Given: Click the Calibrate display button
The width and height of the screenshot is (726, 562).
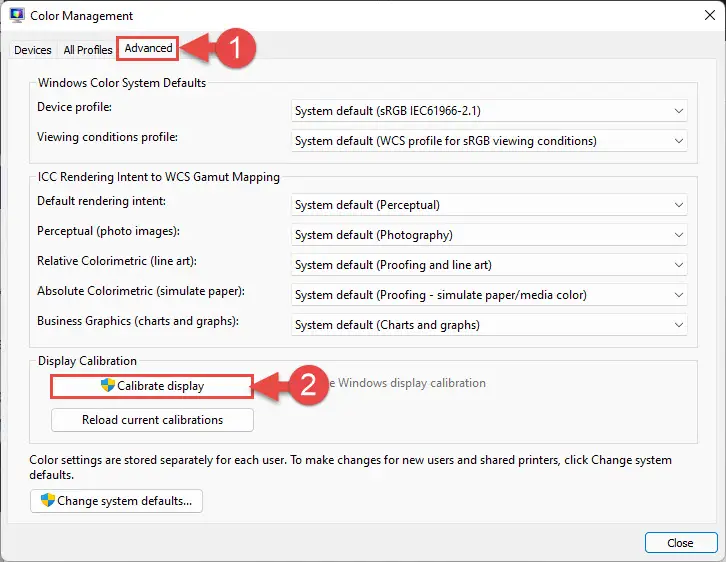Looking at the screenshot, I should 152,386.
